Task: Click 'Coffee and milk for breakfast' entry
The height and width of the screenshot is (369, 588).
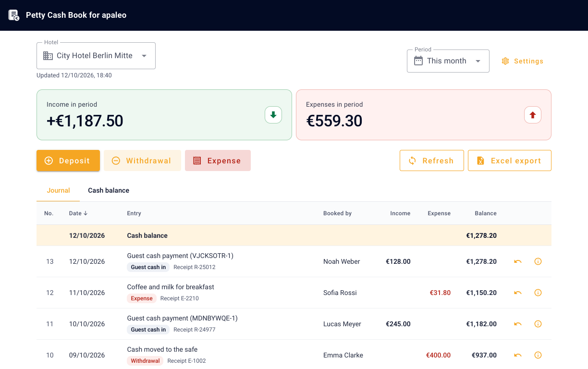Action: coord(171,287)
